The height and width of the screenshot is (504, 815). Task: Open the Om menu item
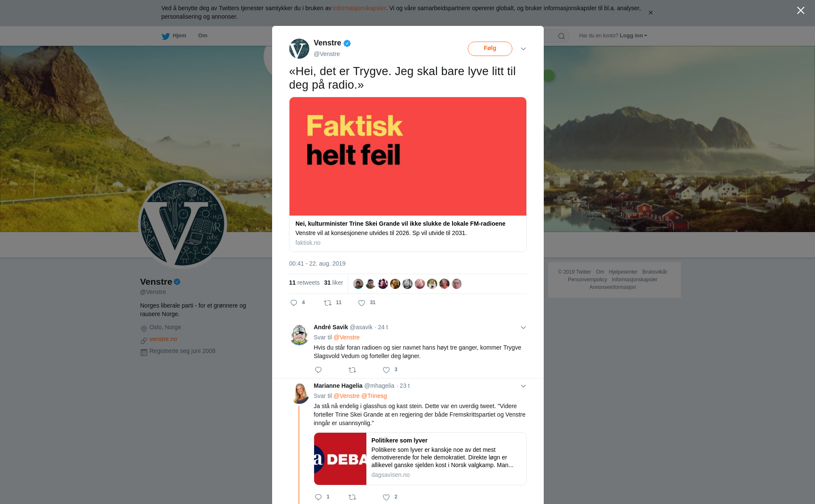pyautogui.click(x=202, y=36)
